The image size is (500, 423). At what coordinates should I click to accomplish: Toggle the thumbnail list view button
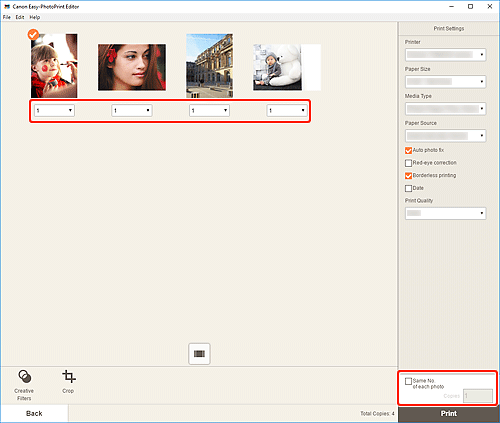(x=199, y=354)
